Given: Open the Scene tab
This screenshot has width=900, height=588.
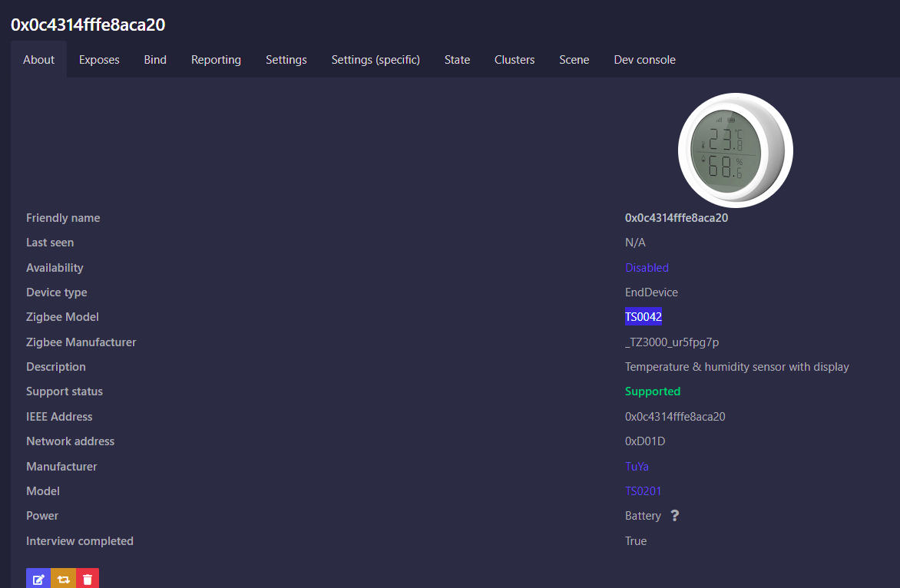Looking at the screenshot, I should click(x=574, y=60).
